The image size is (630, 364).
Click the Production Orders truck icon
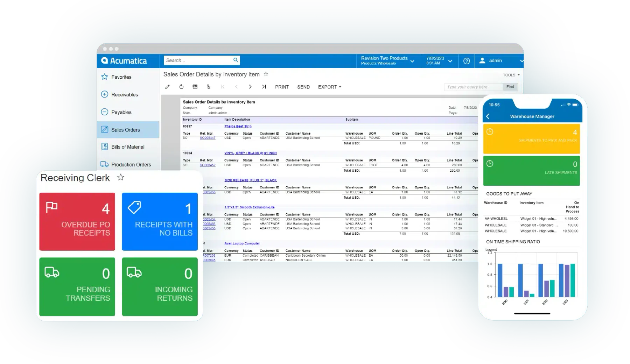pyautogui.click(x=104, y=164)
